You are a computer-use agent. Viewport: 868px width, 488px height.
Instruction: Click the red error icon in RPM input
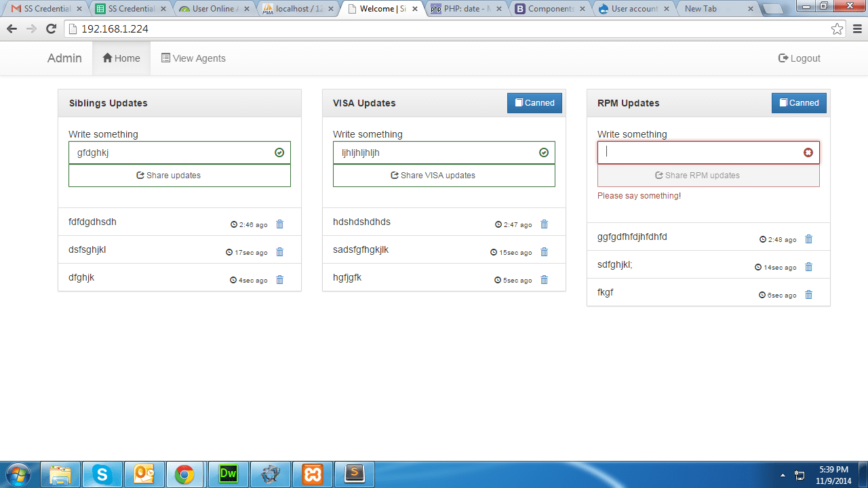808,152
